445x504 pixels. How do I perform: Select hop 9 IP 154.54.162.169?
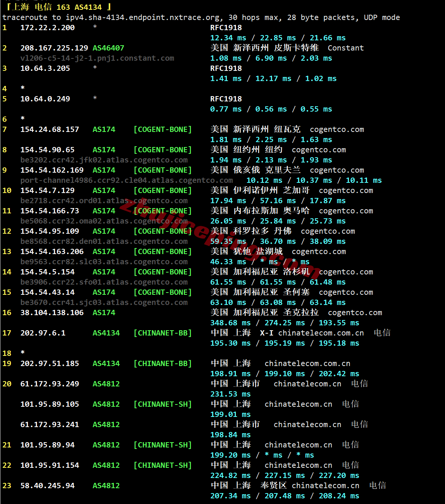[x=52, y=170]
